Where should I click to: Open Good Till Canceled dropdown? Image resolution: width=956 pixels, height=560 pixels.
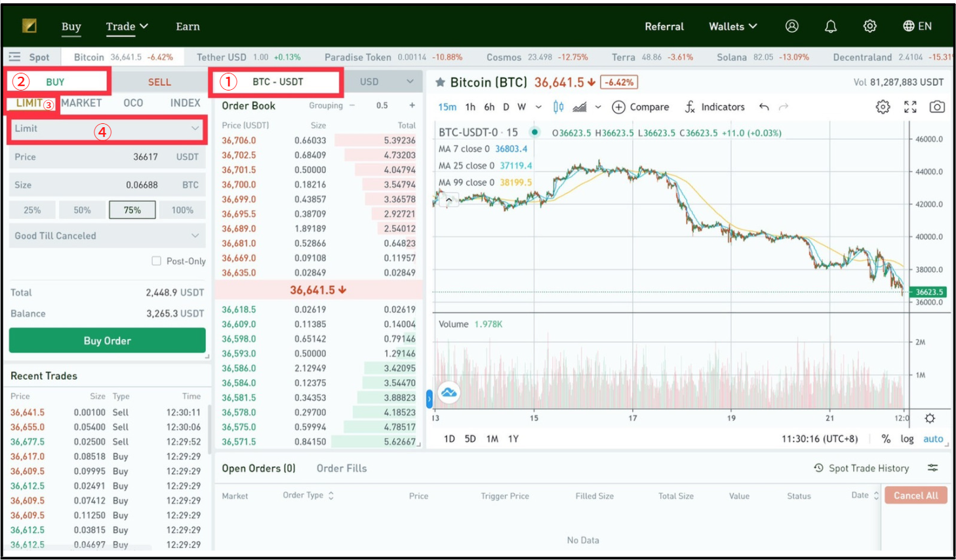(108, 236)
